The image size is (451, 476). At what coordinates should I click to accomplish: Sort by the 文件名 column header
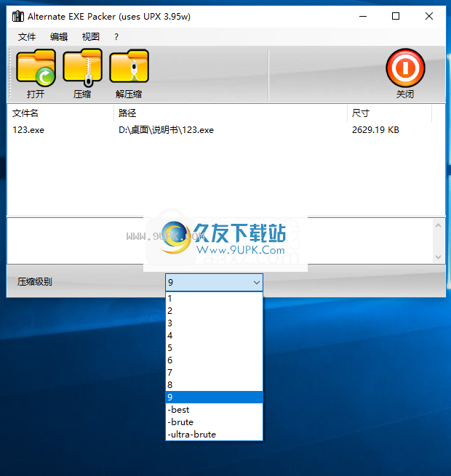pyautogui.click(x=60, y=113)
